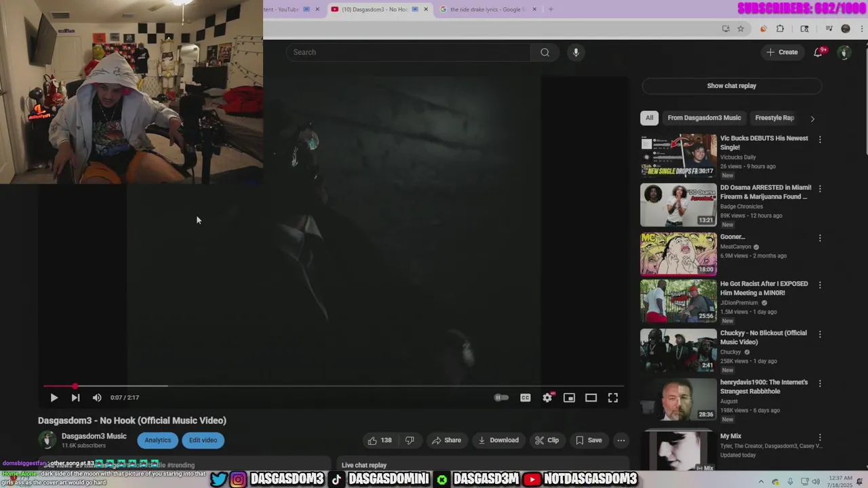Open options for Chuckyy No Blickout video
Viewport: 868px width, 488px height.
(820, 334)
